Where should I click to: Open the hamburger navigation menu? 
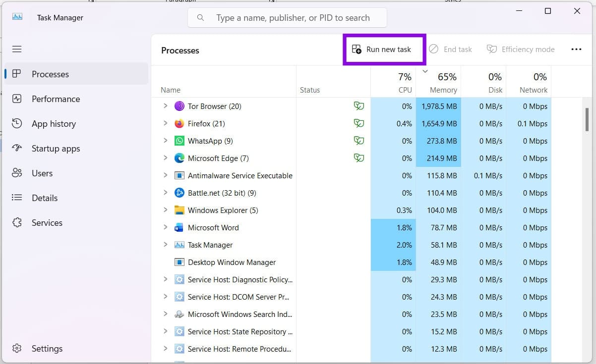tap(17, 49)
